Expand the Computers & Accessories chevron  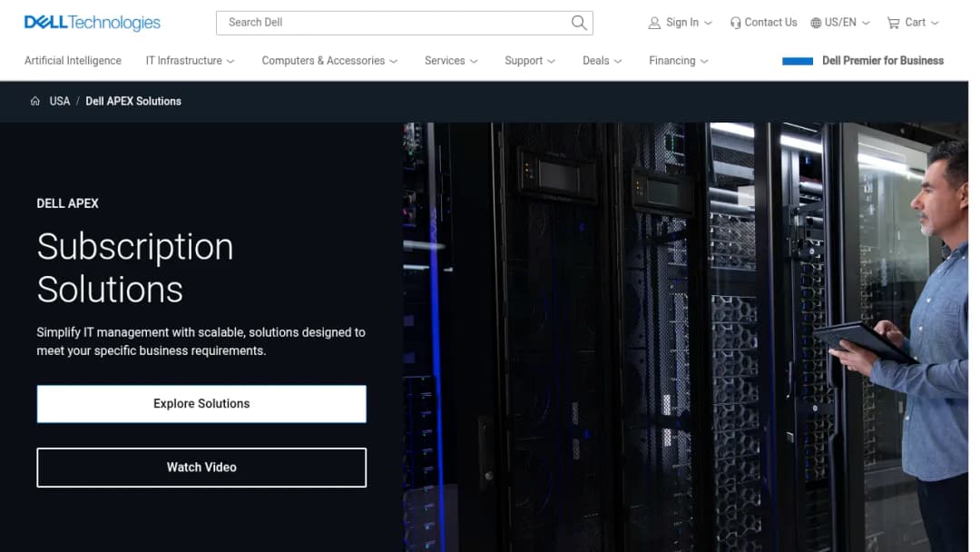pos(393,61)
